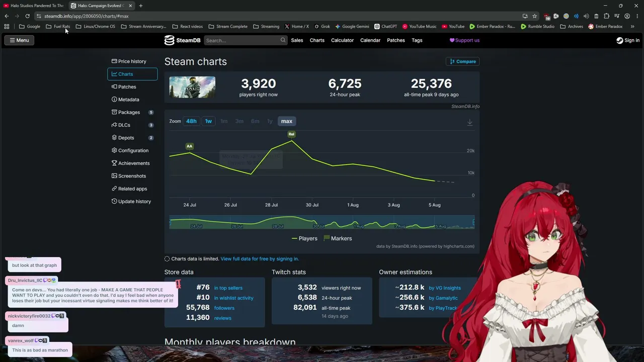Open the YouTube Music bookmark
The height and width of the screenshot is (362, 644).
[x=419, y=26]
